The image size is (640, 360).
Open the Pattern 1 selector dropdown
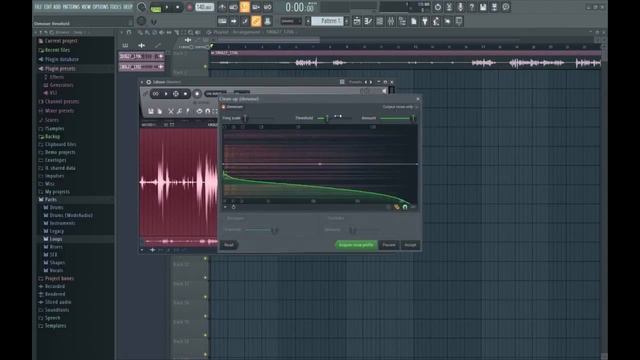(328, 21)
